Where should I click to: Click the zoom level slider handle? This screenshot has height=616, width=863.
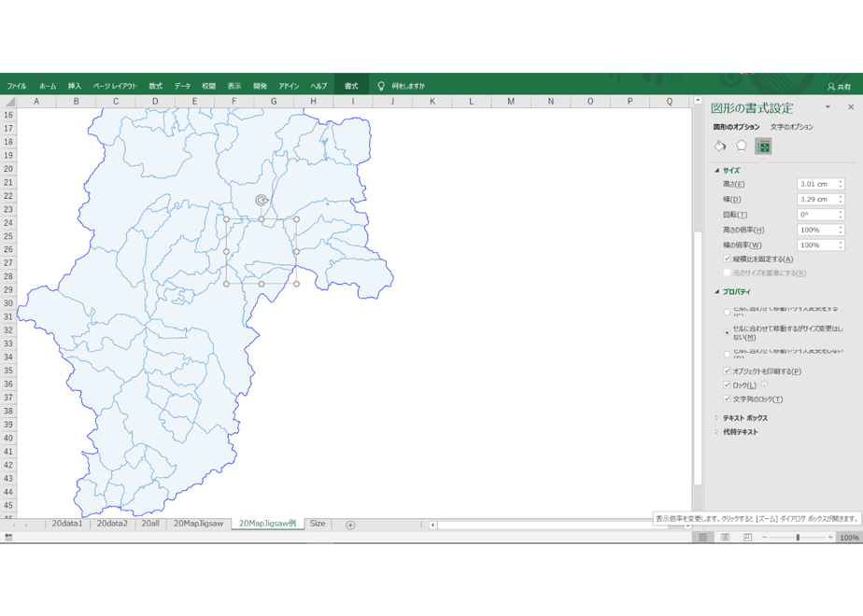(798, 538)
